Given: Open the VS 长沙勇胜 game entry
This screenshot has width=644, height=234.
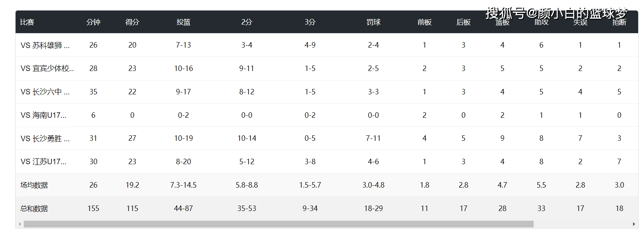Looking at the screenshot, I should coord(45,138).
